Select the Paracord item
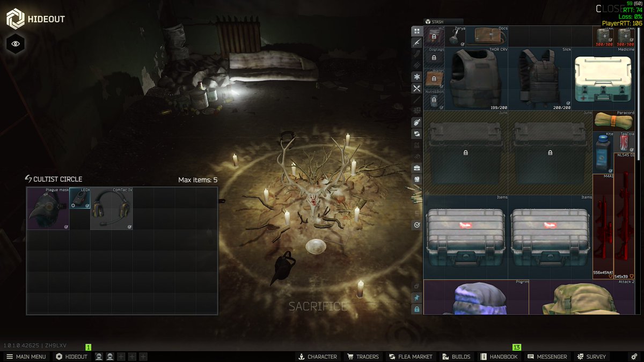644x362 pixels. [x=613, y=121]
